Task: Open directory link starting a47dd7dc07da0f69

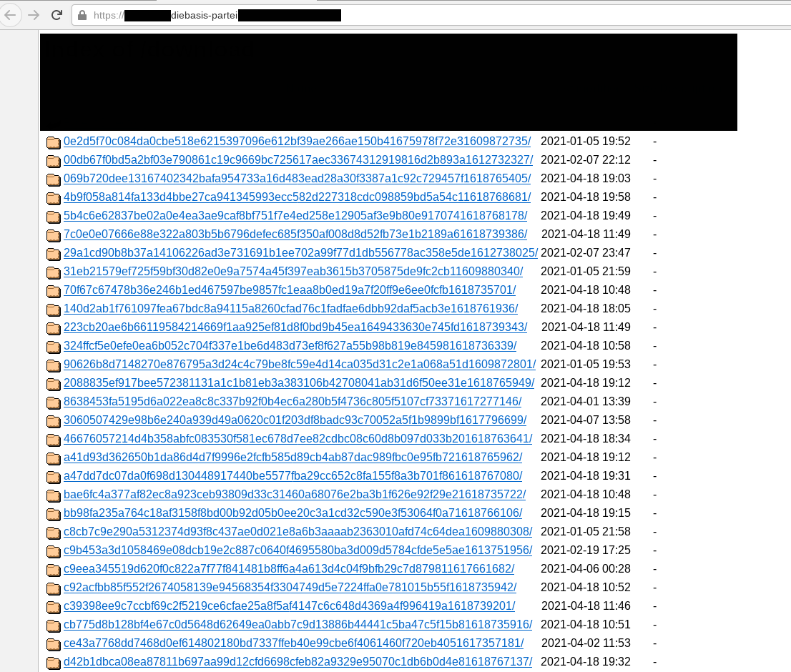Action: [x=293, y=476]
